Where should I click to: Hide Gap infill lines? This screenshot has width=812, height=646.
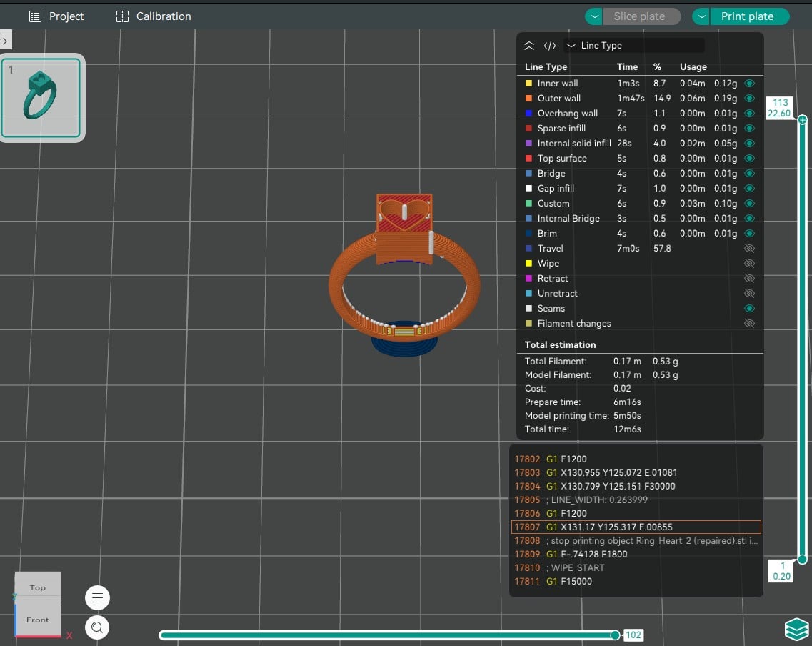[749, 189]
